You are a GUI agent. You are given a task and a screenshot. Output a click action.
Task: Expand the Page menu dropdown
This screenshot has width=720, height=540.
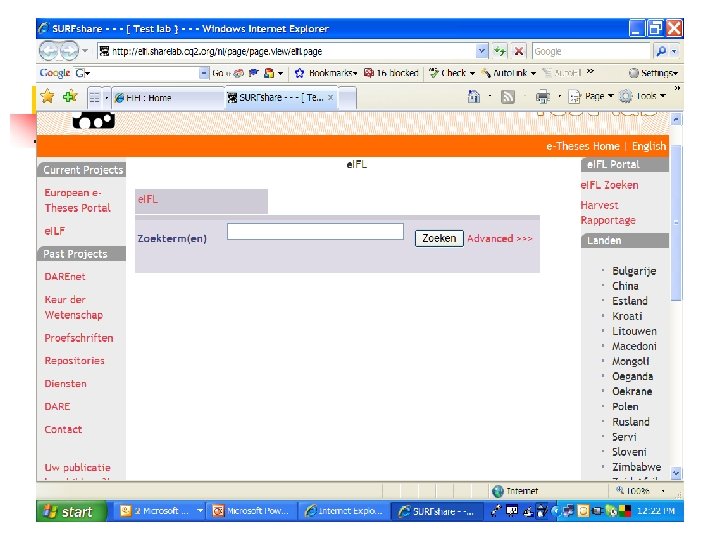(x=611, y=96)
